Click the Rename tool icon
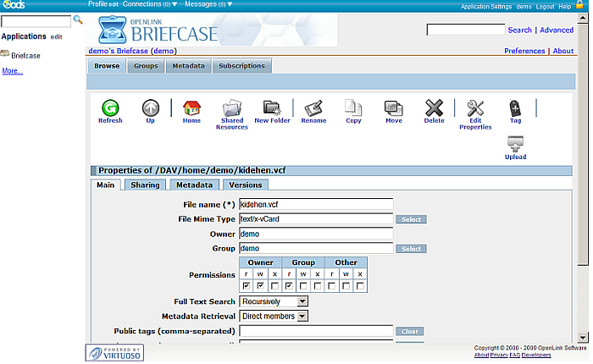 point(313,108)
